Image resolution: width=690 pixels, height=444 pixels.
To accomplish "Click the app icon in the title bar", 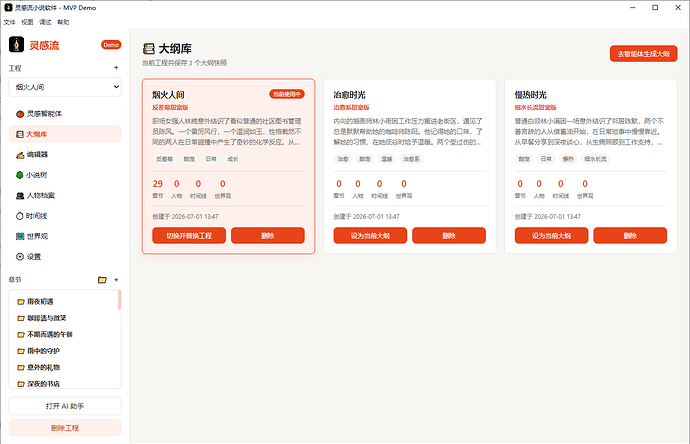I will tap(8, 7).
